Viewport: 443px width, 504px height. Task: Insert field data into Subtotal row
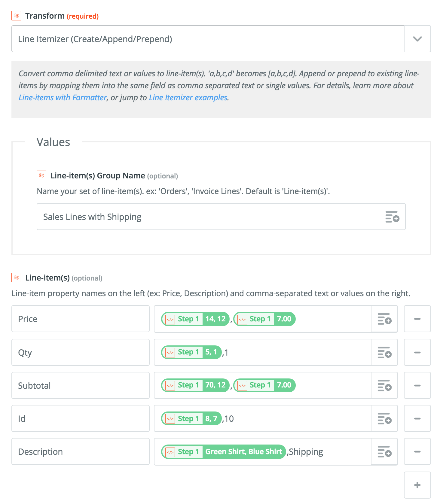click(x=384, y=385)
